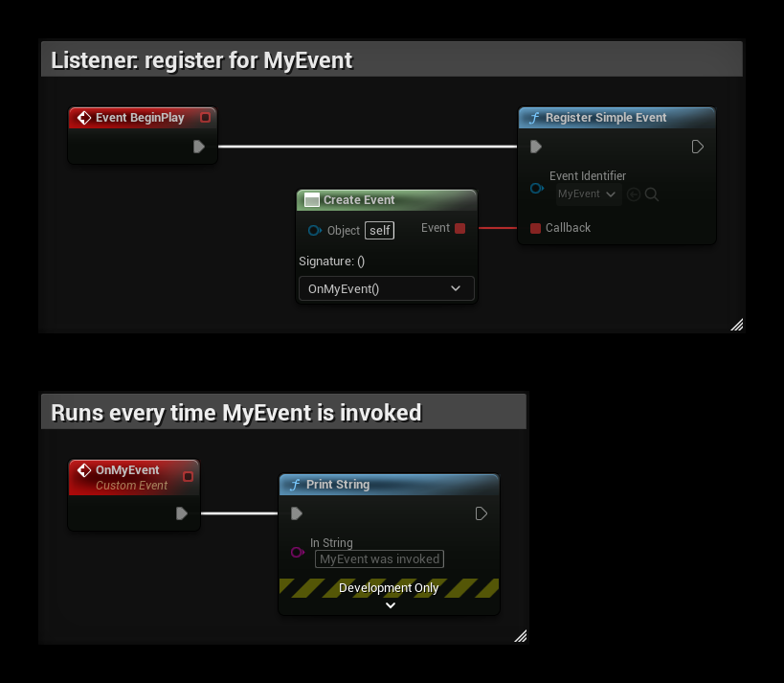The height and width of the screenshot is (683, 784).
Task: Click the Print String execution output pin
Action: pos(481,513)
